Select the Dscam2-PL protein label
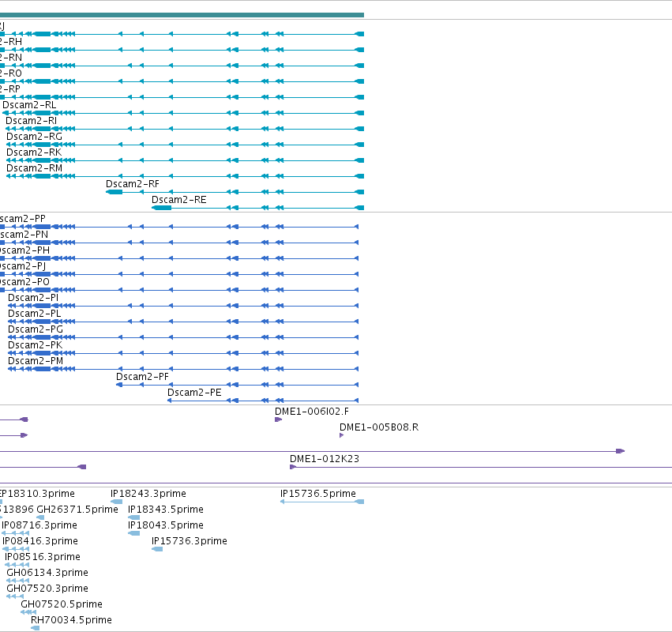The width and height of the screenshot is (672, 632). pos(35,314)
